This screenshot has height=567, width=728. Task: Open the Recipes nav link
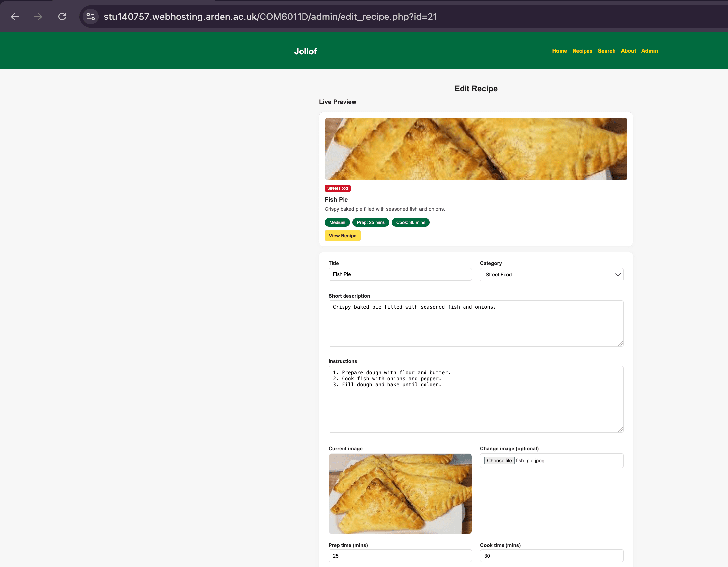[x=582, y=51]
